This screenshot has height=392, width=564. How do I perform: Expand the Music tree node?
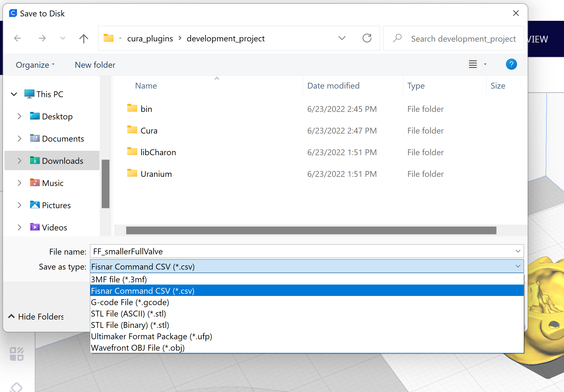19,183
